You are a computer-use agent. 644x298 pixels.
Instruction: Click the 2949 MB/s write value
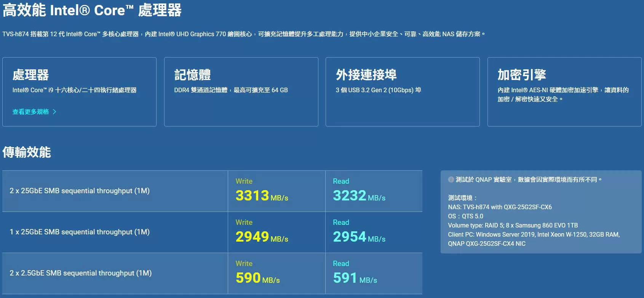[x=262, y=237]
